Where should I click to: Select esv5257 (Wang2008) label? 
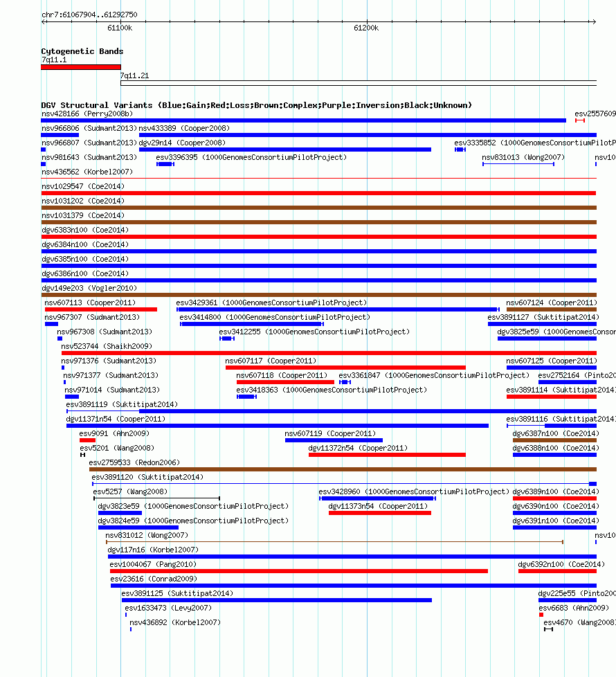[x=130, y=491]
